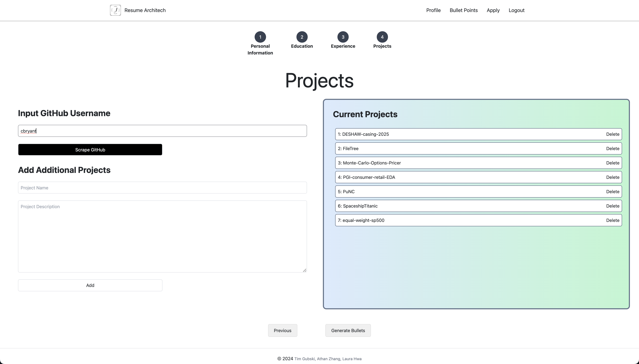Go to step 1 Personal Information circle
Image resolution: width=639 pixels, height=364 pixels.
click(260, 37)
